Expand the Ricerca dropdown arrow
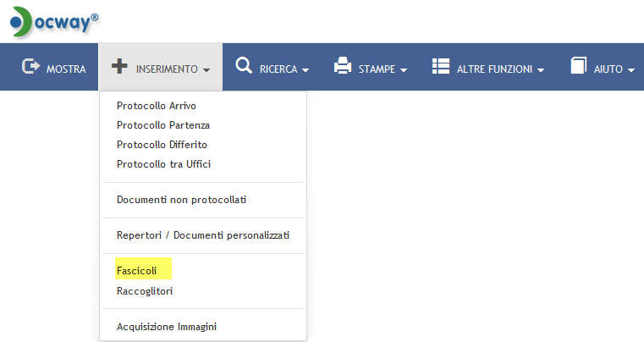 coord(305,69)
